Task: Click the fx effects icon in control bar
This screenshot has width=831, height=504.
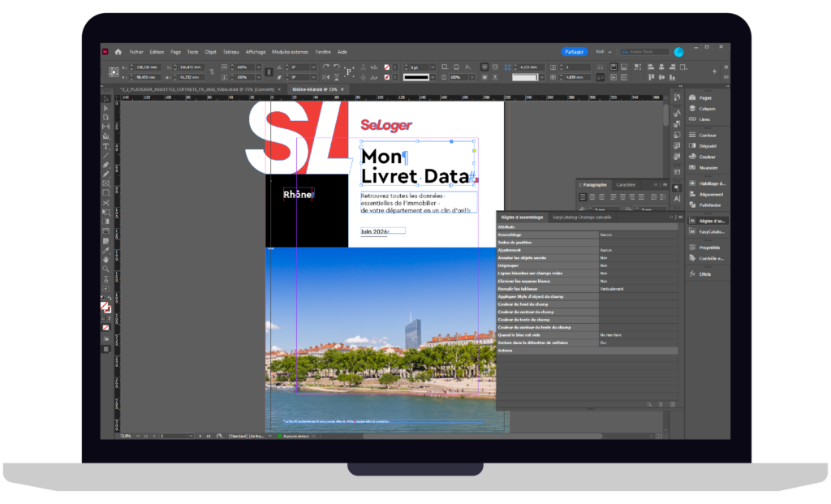Action: click(x=468, y=67)
